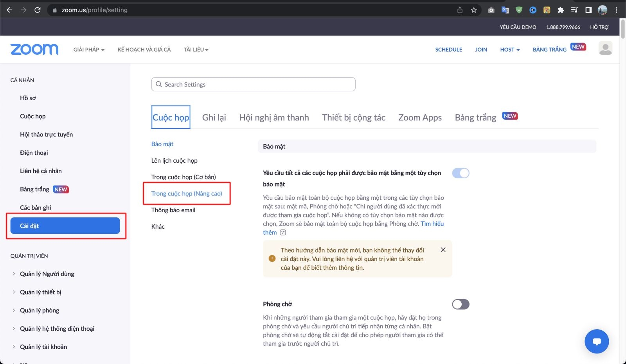626x364 pixels.
Task: Open the media control playlist icon
Action: [x=574, y=10]
